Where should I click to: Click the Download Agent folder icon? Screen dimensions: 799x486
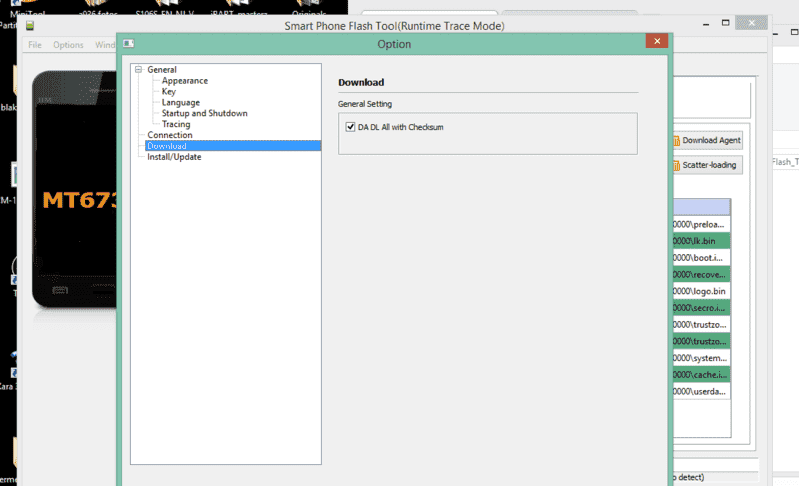pyautogui.click(x=676, y=141)
